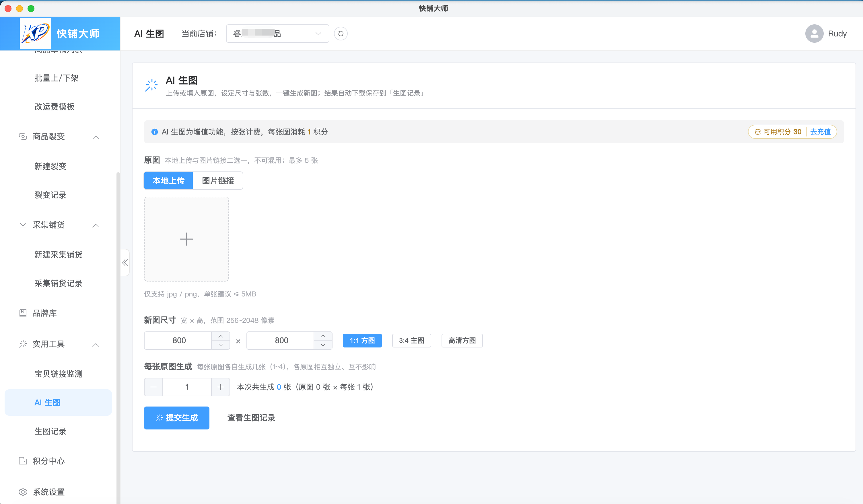Click the 品牌库 book icon

tap(23, 313)
